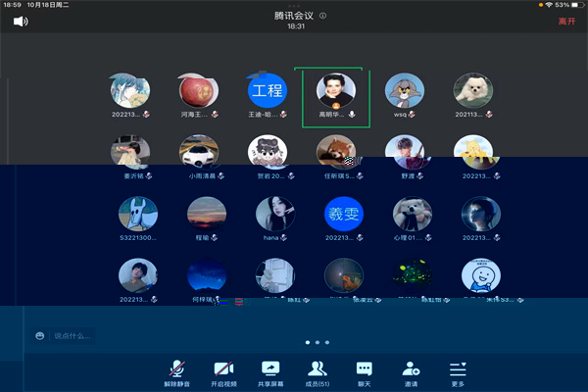
Task: Select the teddy bear avatar of 心理 01...
Action: click(x=413, y=214)
